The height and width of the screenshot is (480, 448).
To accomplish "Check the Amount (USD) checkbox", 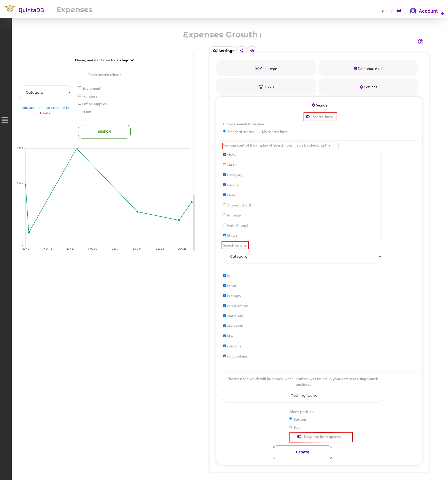I will pyautogui.click(x=224, y=205).
